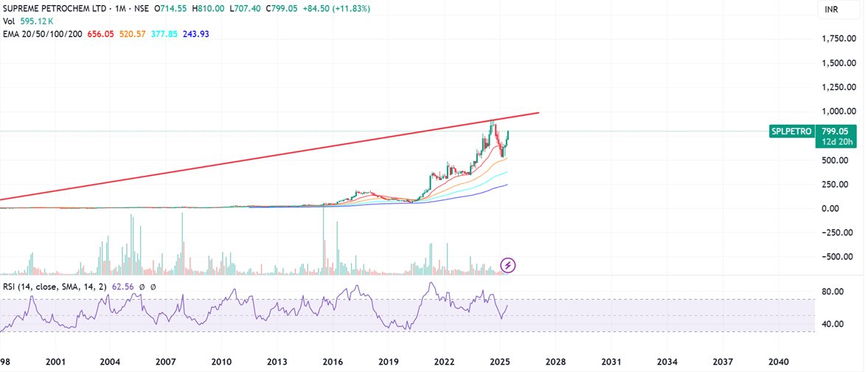Click the volume value 595.12 K

(37, 21)
